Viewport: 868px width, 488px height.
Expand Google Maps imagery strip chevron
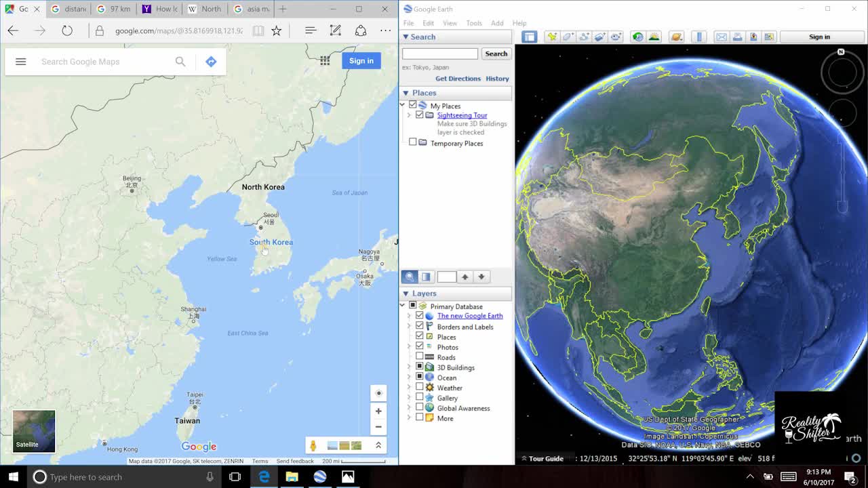pos(378,445)
